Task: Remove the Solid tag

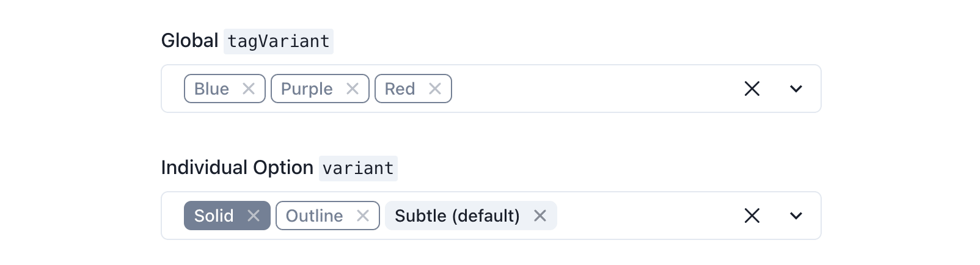Action: 254,216
